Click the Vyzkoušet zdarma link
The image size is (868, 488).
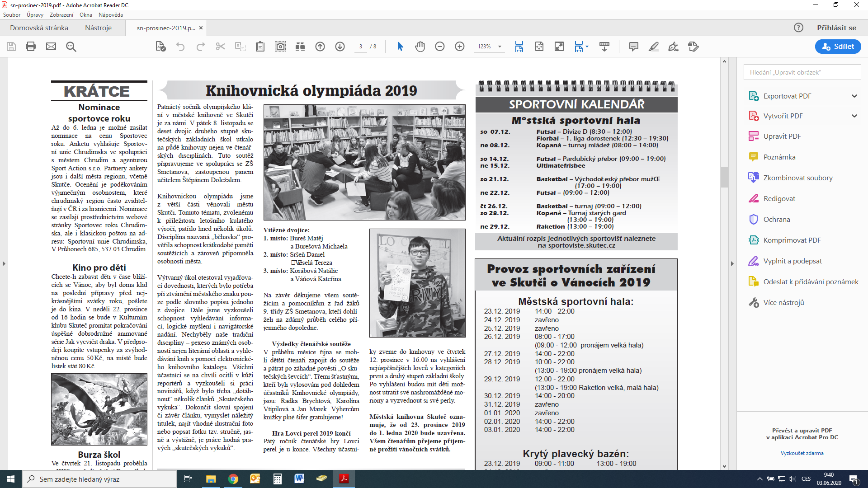pos(802,453)
